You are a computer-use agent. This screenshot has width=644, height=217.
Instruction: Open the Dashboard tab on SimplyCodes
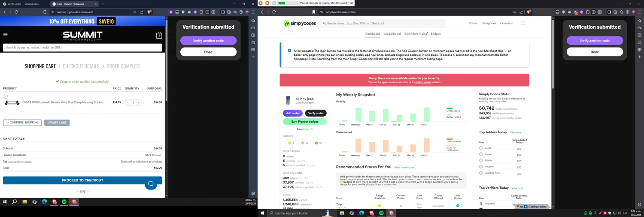pos(372,33)
